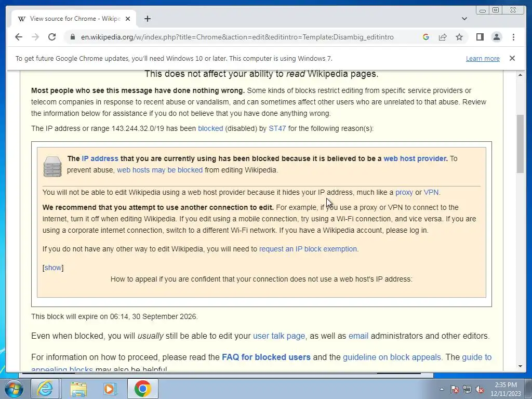
Task: Follow the email link
Action: 358,336
